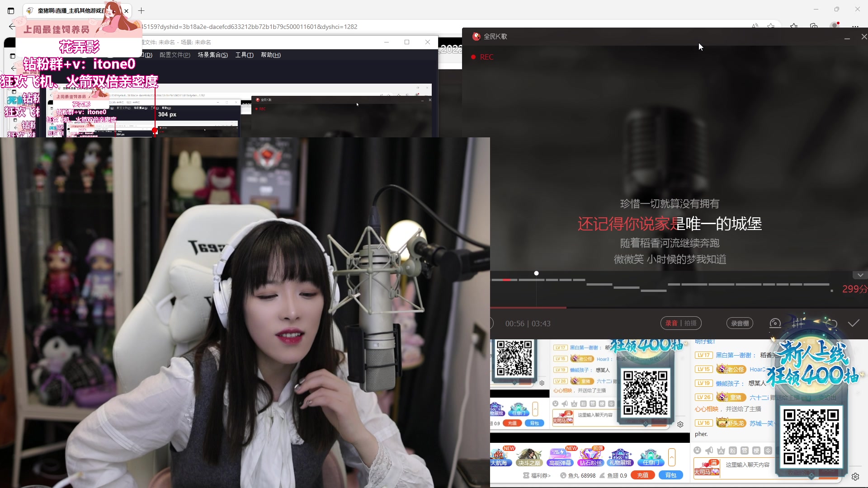Open the 工具(T) menu in OBS
Image resolution: width=868 pixels, height=488 pixels.
[244, 55]
